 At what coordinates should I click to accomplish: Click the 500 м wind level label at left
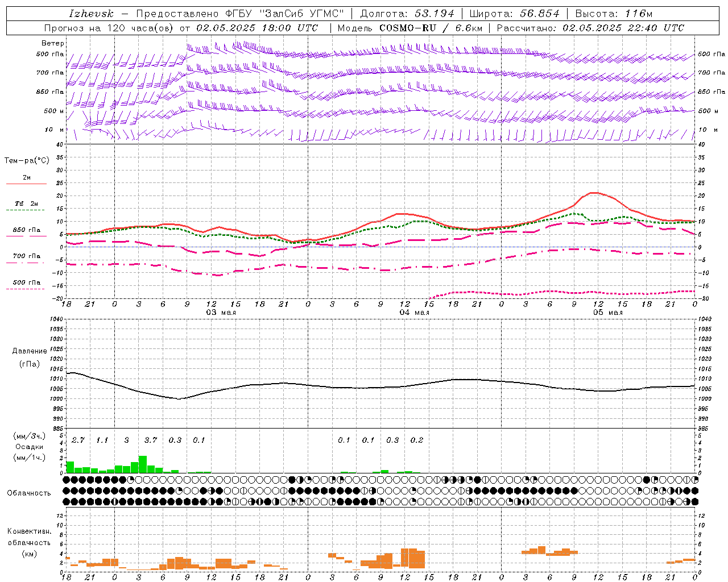54,111
